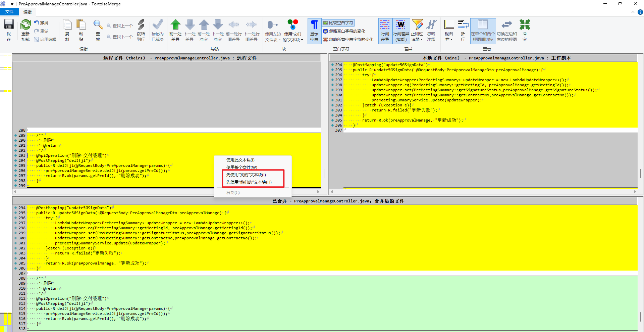
Task: Mark the conflict as resolved
Action: point(157,30)
